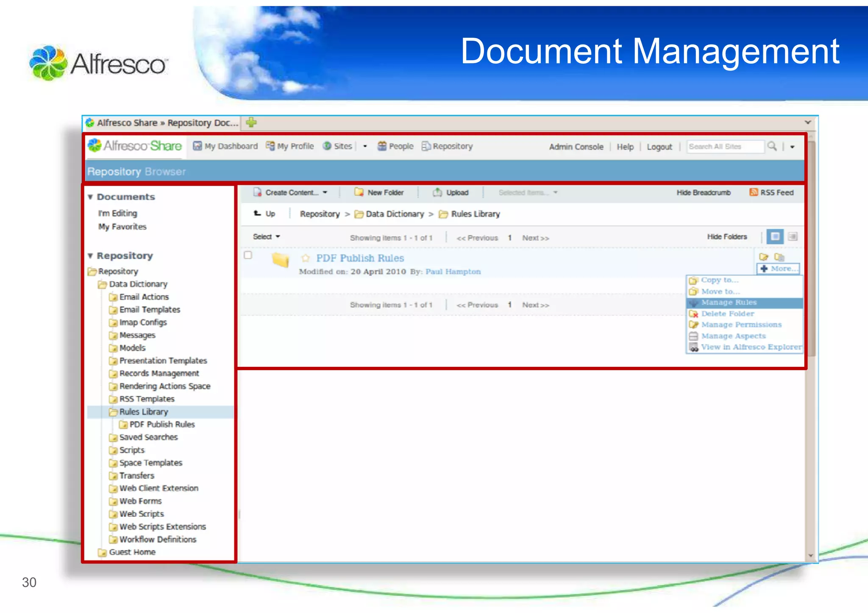Select Email Templates folder in tree
This screenshot has width=868, height=613.
point(145,310)
